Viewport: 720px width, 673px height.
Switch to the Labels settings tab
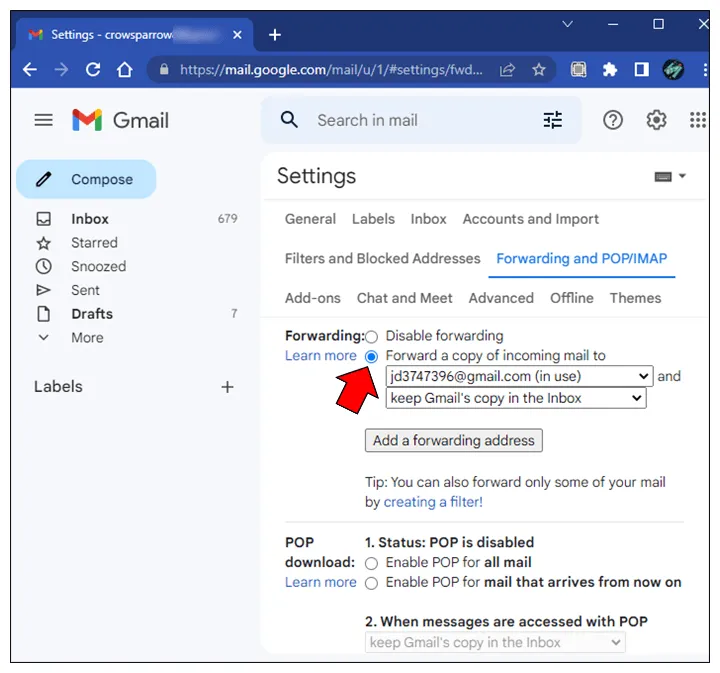[x=373, y=219]
